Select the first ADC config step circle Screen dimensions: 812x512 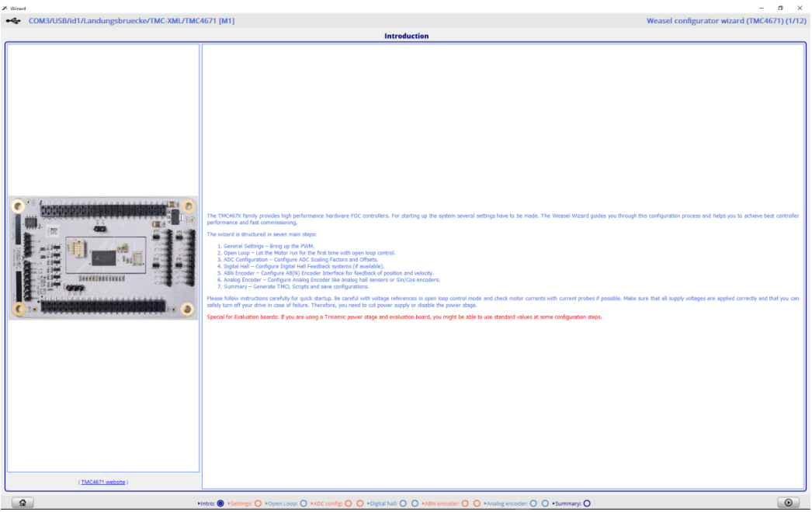point(348,503)
